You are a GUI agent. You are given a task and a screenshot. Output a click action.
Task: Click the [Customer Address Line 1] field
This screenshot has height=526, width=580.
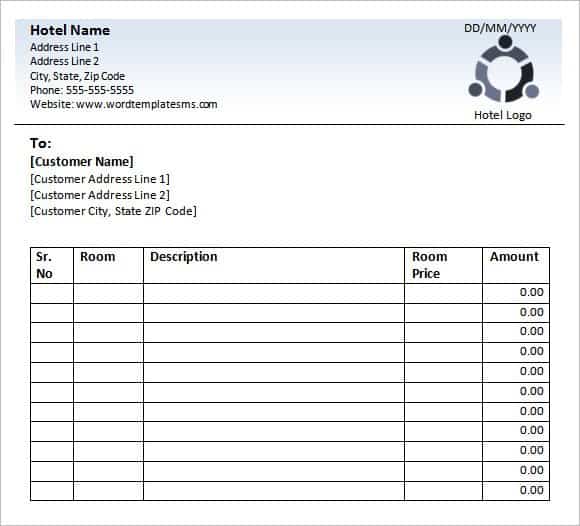coord(100,179)
